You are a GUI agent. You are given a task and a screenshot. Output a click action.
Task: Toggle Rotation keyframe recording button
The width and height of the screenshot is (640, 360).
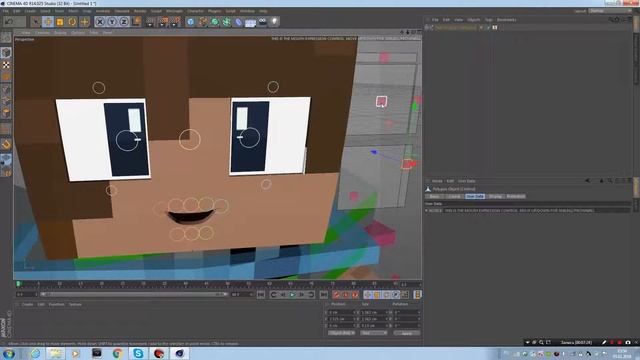coord(387,295)
